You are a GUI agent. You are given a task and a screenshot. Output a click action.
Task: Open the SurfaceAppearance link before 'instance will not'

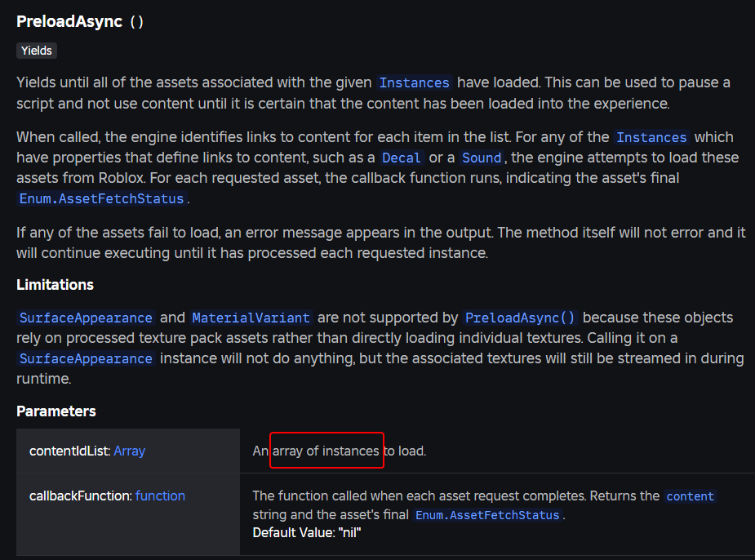click(x=86, y=358)
